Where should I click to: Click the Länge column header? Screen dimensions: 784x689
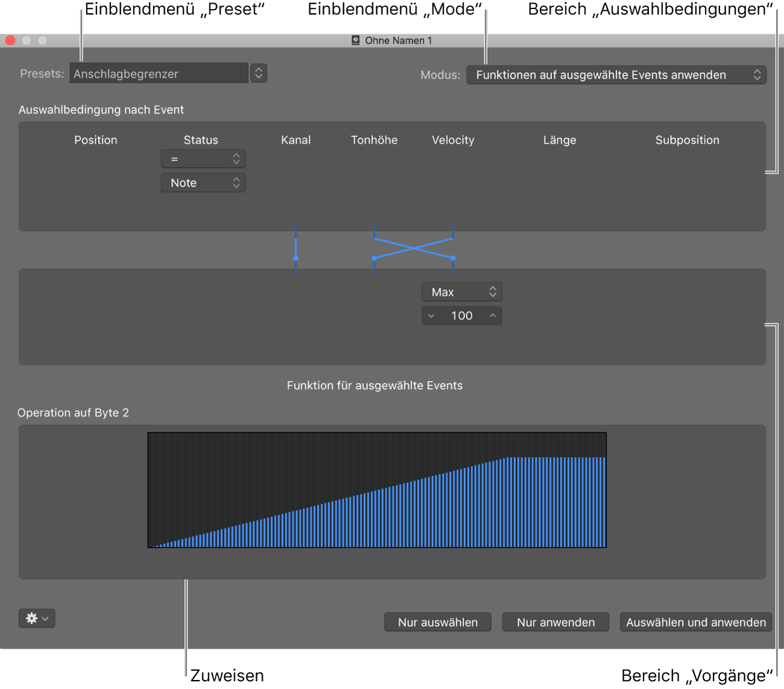[560, 140]
